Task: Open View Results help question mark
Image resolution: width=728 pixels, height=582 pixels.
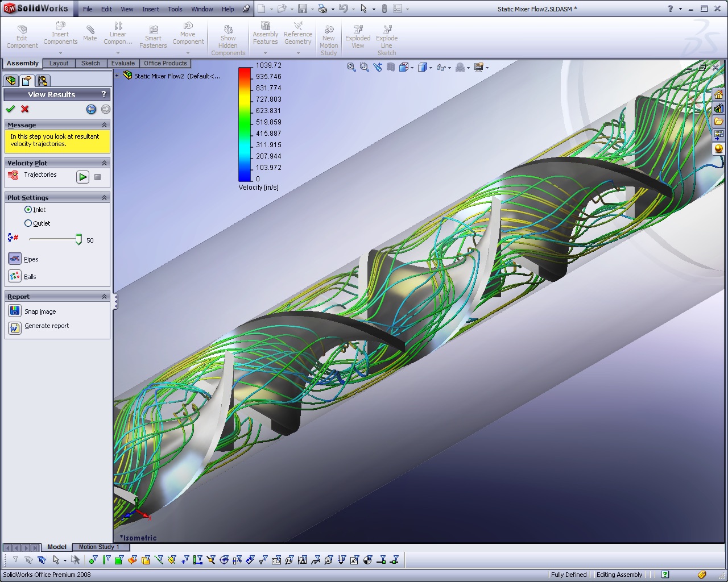Action: (x=104, y=94)
